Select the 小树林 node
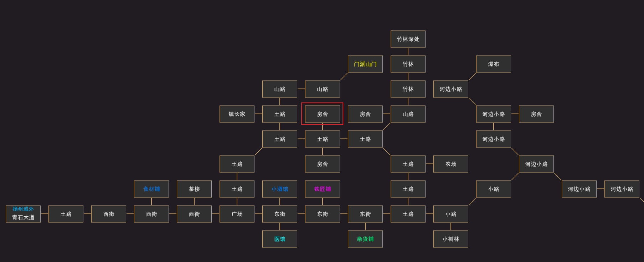644x262 pixels. (450, 239)
